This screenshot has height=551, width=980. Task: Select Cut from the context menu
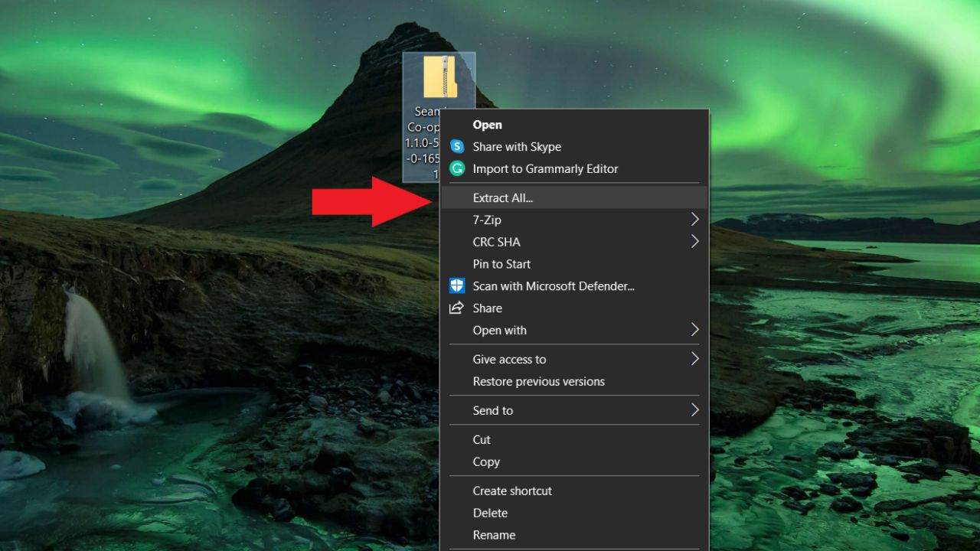(482, 439)
